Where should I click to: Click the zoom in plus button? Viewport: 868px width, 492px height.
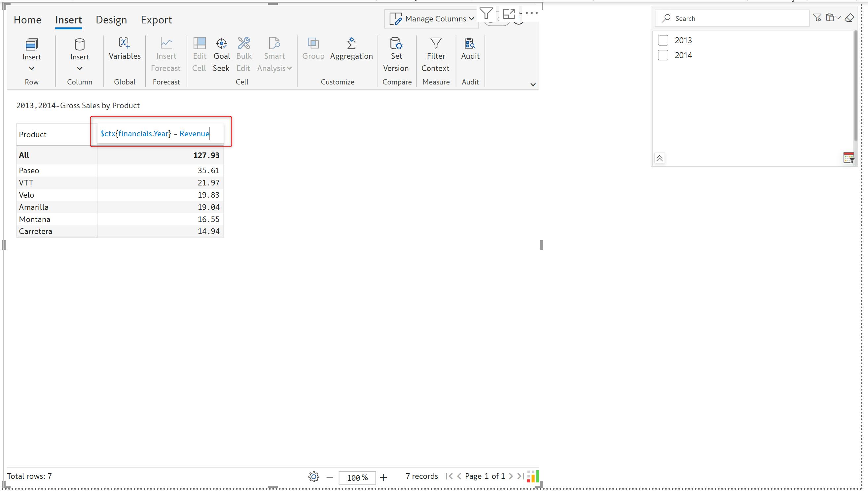point(383,477)
